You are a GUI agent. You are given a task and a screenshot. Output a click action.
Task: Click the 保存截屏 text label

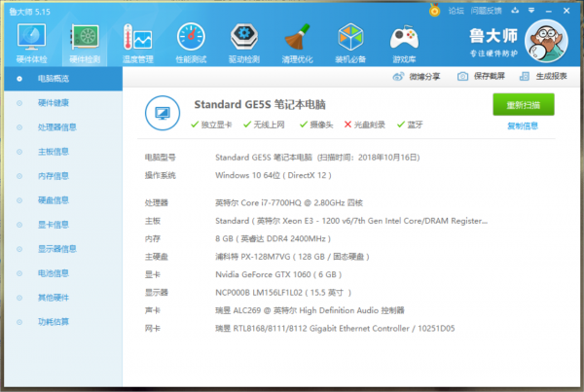click(x=489, y=76)
